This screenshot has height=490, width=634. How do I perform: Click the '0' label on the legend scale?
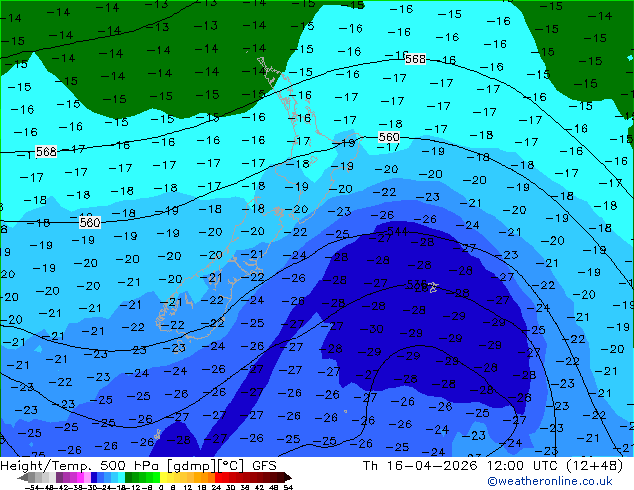coord(161,487)
